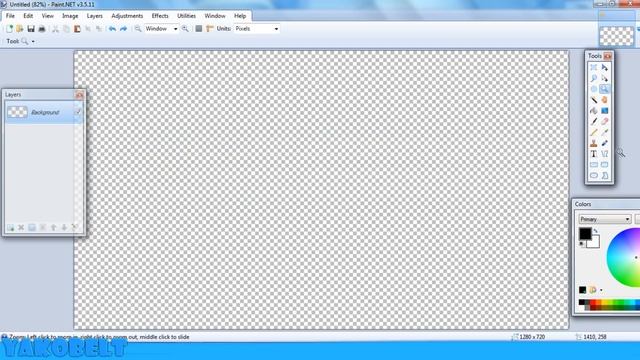
Task: Click the Delete Layer X button
Action: click(x=21, y=227)
